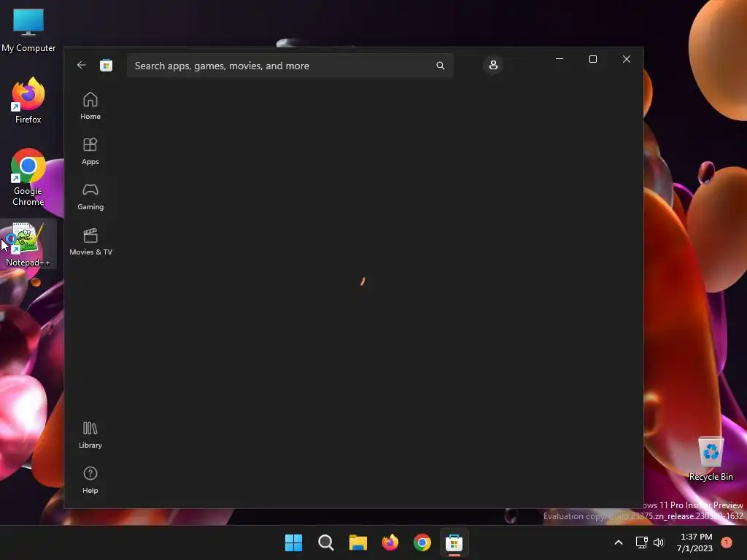Launch Firefox from the taskbar

(390, 542)
